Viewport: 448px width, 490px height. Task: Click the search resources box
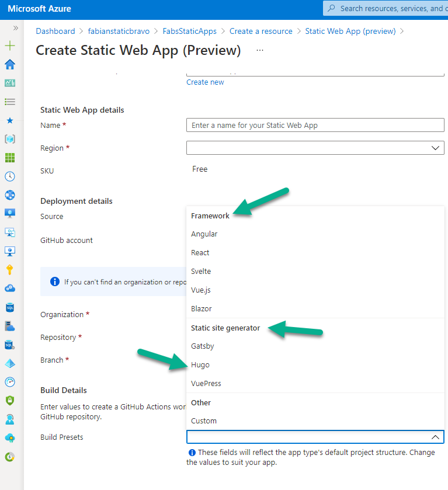386,8
